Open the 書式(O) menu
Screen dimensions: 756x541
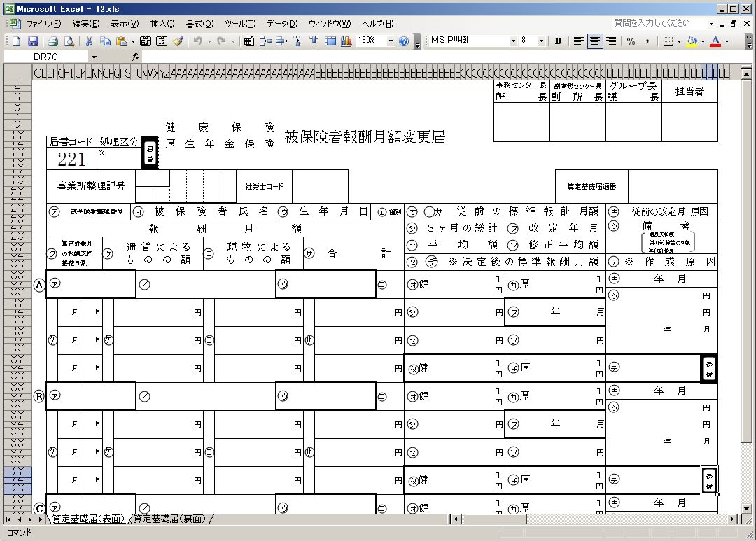tap(199, 24)
